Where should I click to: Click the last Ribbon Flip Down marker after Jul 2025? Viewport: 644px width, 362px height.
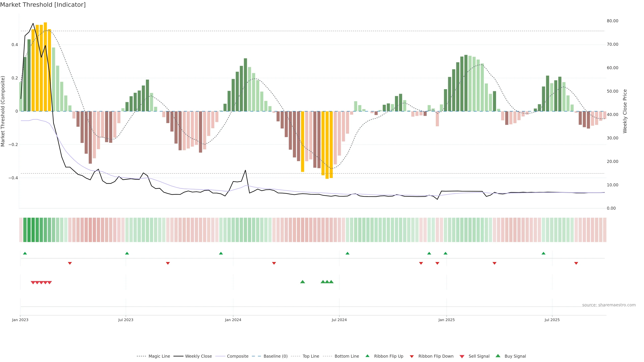[x=576, y=263]
